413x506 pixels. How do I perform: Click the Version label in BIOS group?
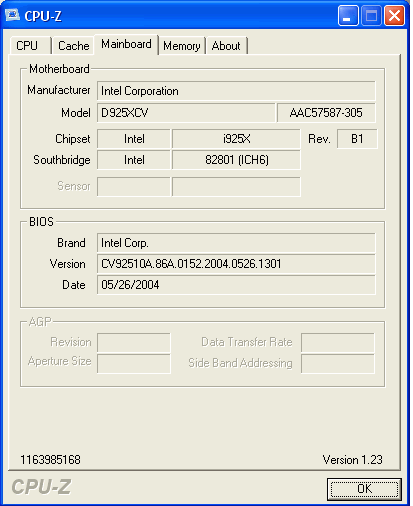[x=68, y=264]
